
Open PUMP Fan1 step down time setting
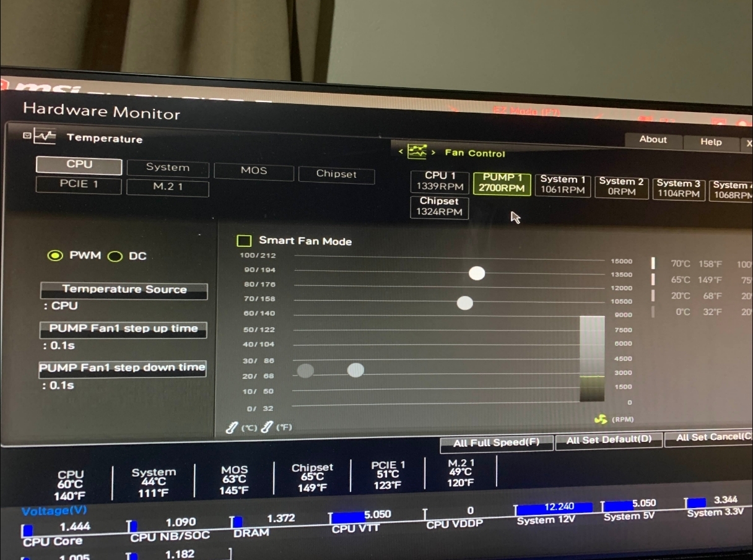[122, 368]
